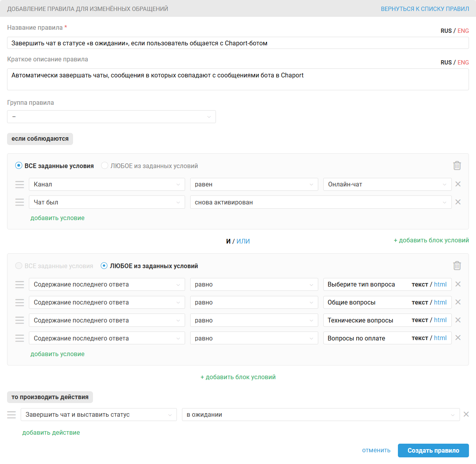
Task: Click drag handle for 'Общие вопросы' row
Action: point(20,302)
